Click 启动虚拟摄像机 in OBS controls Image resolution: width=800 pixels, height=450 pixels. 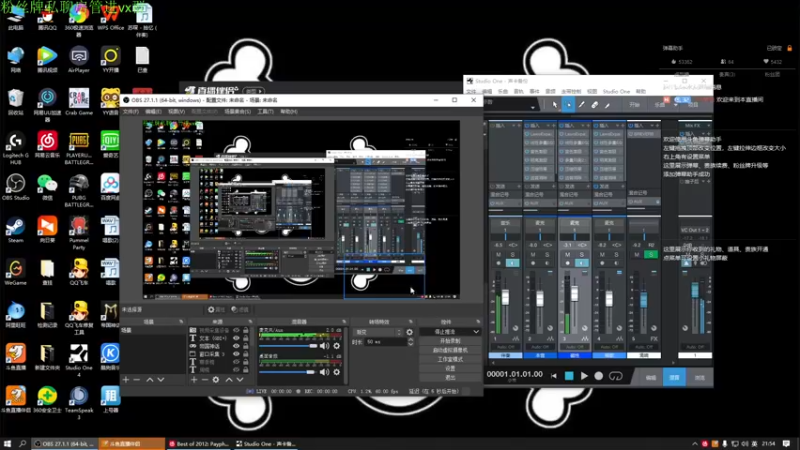tap(450, 350)
